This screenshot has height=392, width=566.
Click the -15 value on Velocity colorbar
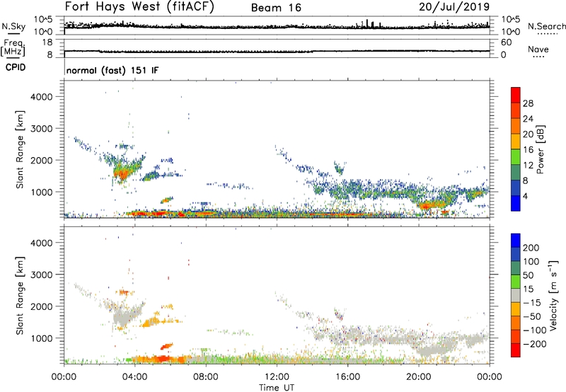(x=532, y=303)
